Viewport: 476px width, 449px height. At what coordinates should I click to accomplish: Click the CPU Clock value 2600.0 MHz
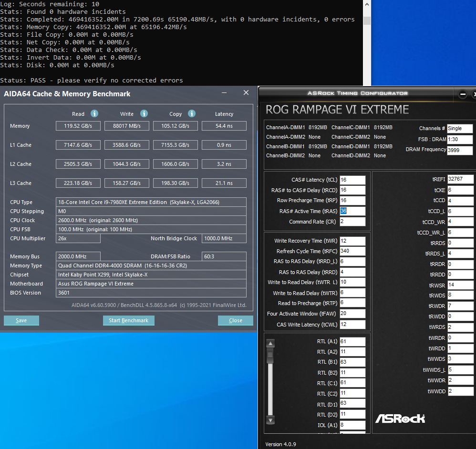[x=151, y=220]
